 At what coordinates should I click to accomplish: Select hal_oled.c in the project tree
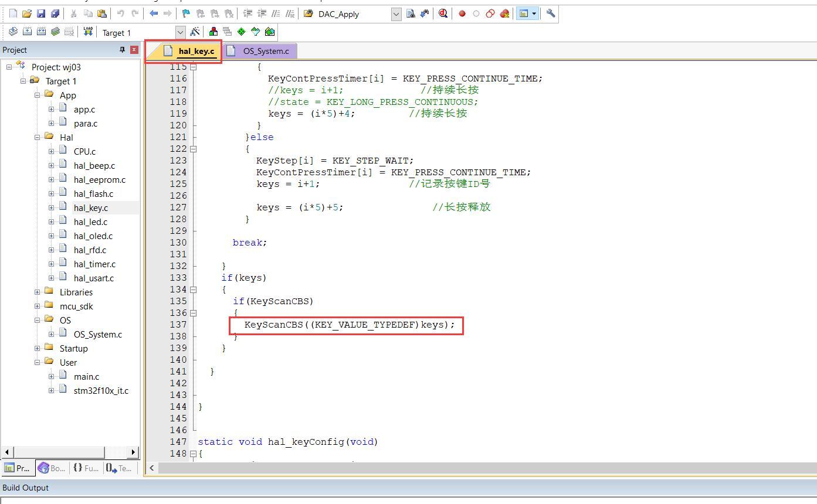pyautogui.click(x=93, y=236)
